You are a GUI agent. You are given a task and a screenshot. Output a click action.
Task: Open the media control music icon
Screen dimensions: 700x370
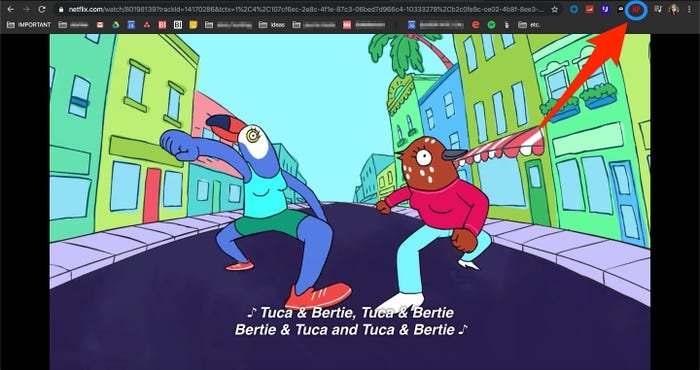[658, 9]
